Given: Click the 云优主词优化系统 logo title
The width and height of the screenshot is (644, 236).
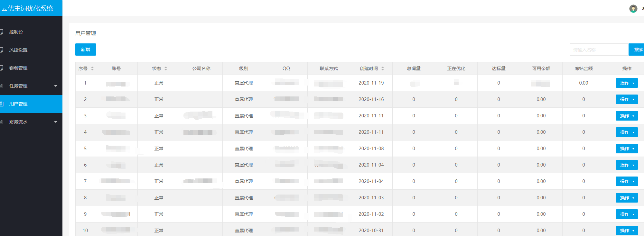Looking at the screenshot, I should click(27, 8).
